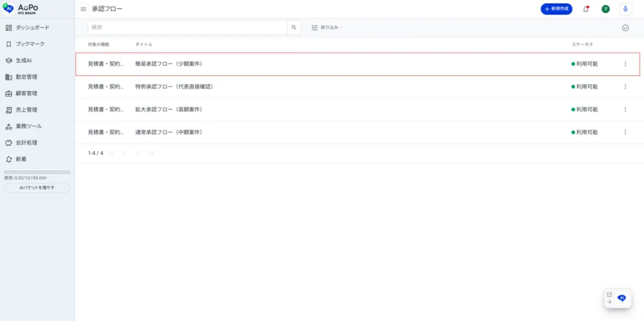Activate the microphone voice input
644x321 pixels.
pos(625,9)
